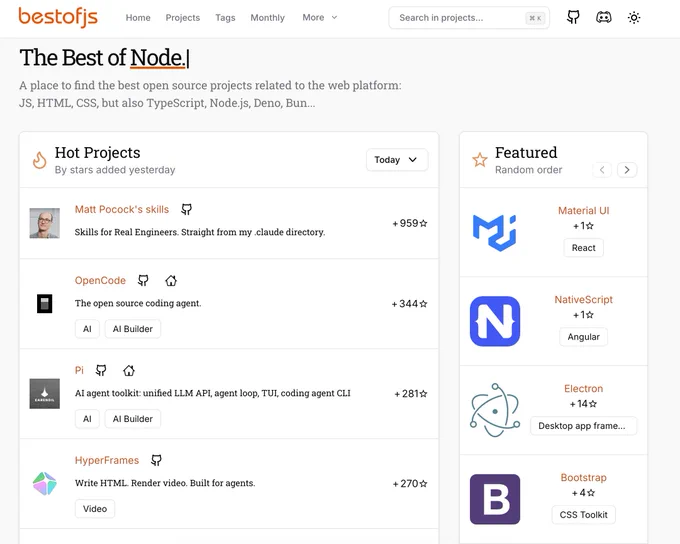
Task: Click the Pi project logo thumbnail
Action: tap(45, 393)
